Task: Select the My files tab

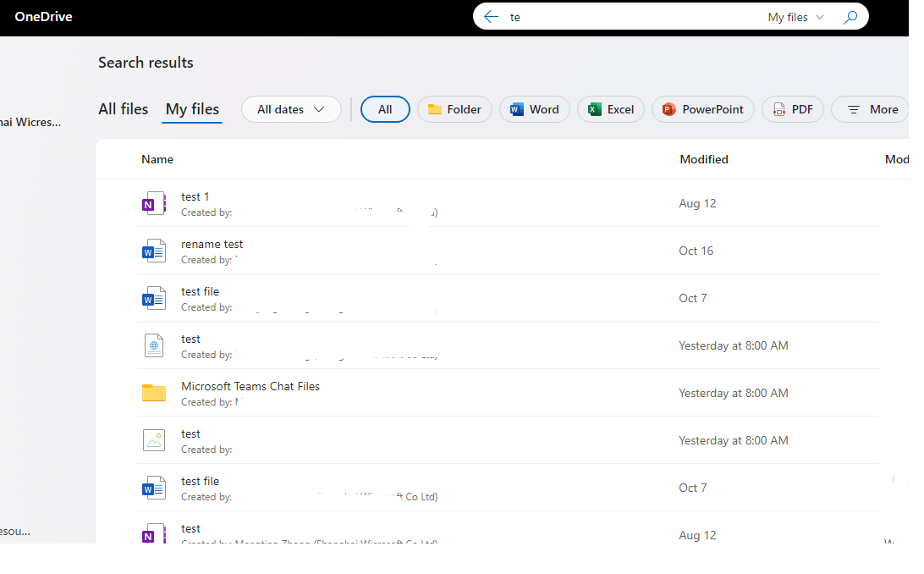Action: pos(192,109)
